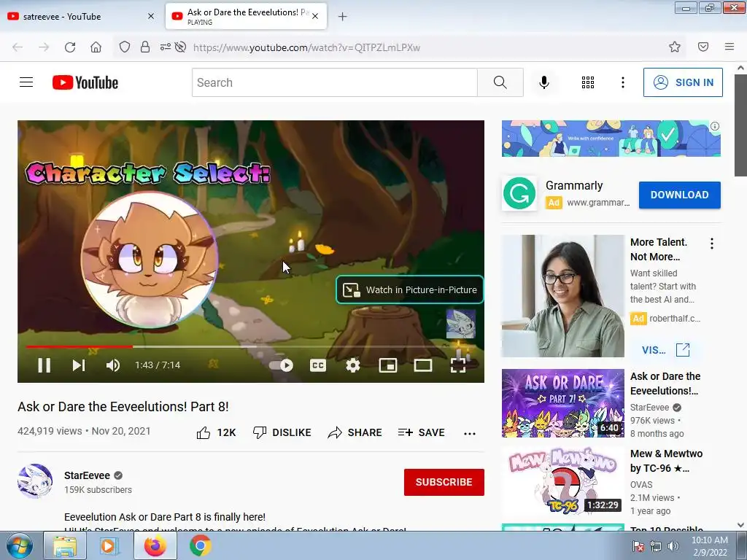Click the youtube.com address bar URL

click(x=306, y=47)
